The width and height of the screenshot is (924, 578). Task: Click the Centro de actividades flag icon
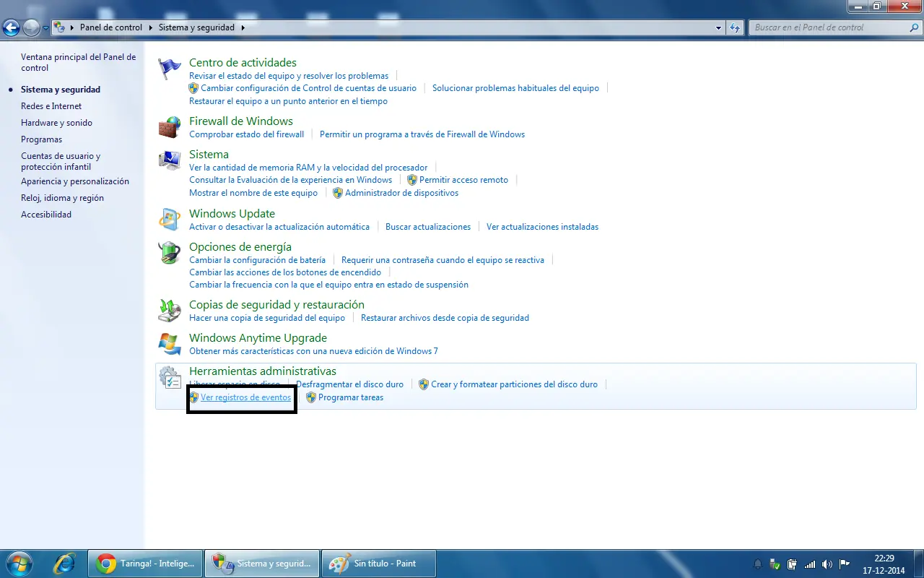tap(170, 68)
